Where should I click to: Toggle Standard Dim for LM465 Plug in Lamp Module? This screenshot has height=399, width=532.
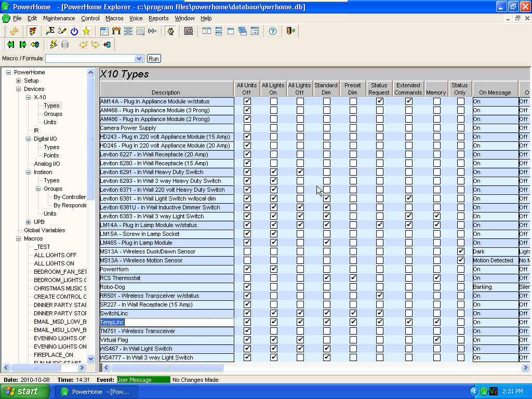tap(326, 242)
